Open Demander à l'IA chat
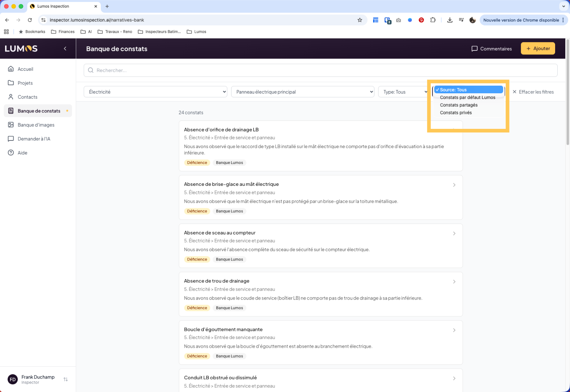Screen dimensions: 570x392 click(x=34, y=139)
